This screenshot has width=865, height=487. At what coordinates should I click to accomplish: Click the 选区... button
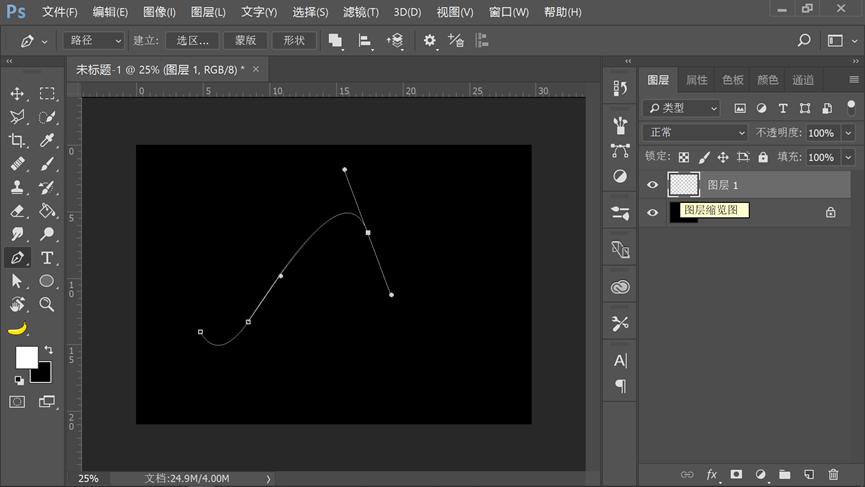(x=193, y=40)
